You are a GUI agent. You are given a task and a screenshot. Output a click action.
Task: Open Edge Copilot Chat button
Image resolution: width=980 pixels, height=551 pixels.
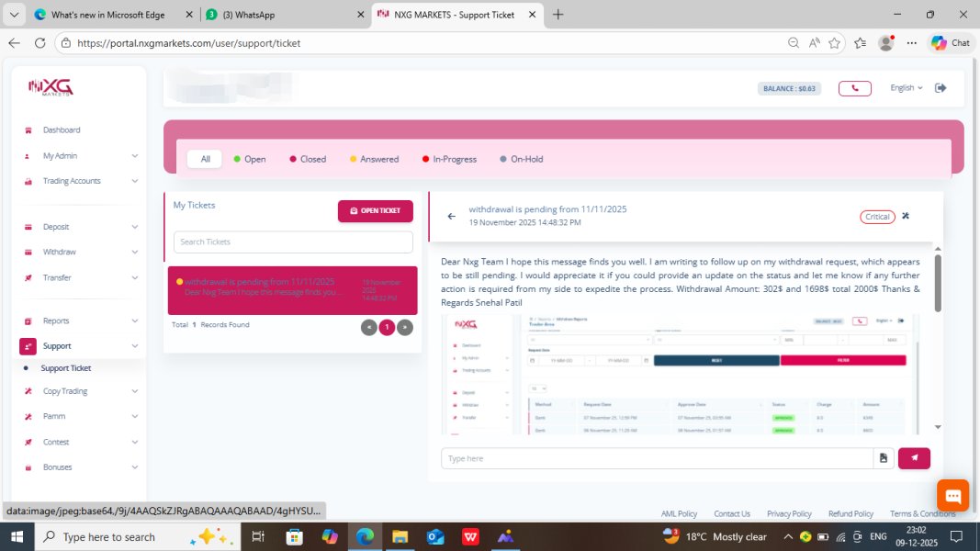(951, 43)
